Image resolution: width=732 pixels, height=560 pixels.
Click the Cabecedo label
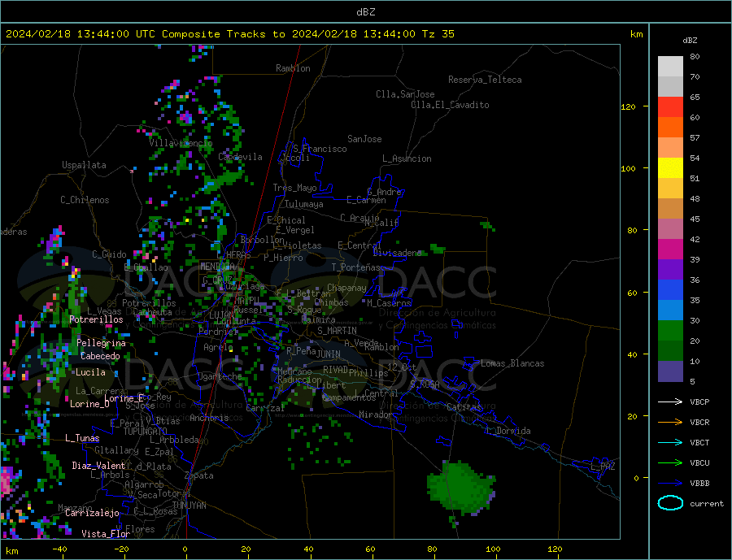[100, 356]
